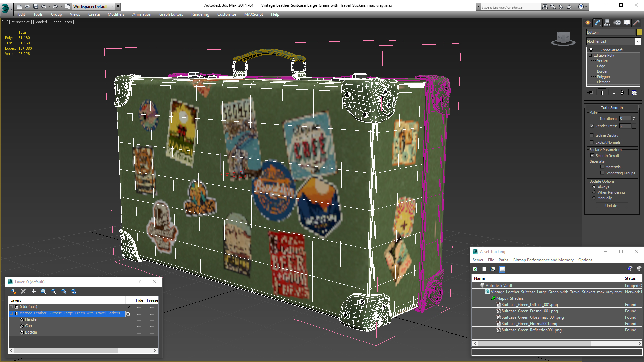Toggle TurboSmooth modifier lightbulb icon

[x=591, y=50]
